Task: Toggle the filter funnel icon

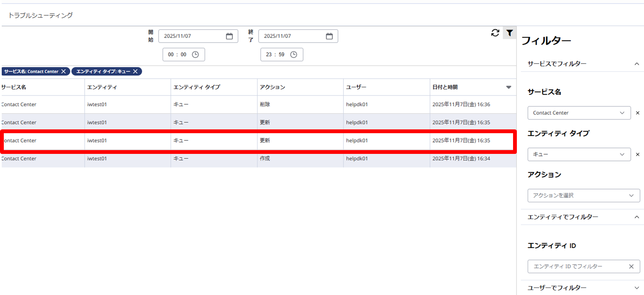Action: 510,33
